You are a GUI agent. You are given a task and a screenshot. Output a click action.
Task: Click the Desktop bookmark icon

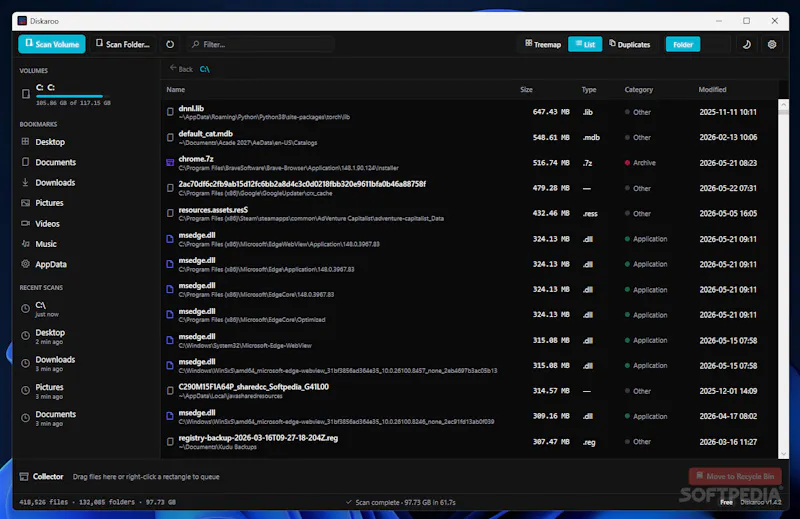25,141
